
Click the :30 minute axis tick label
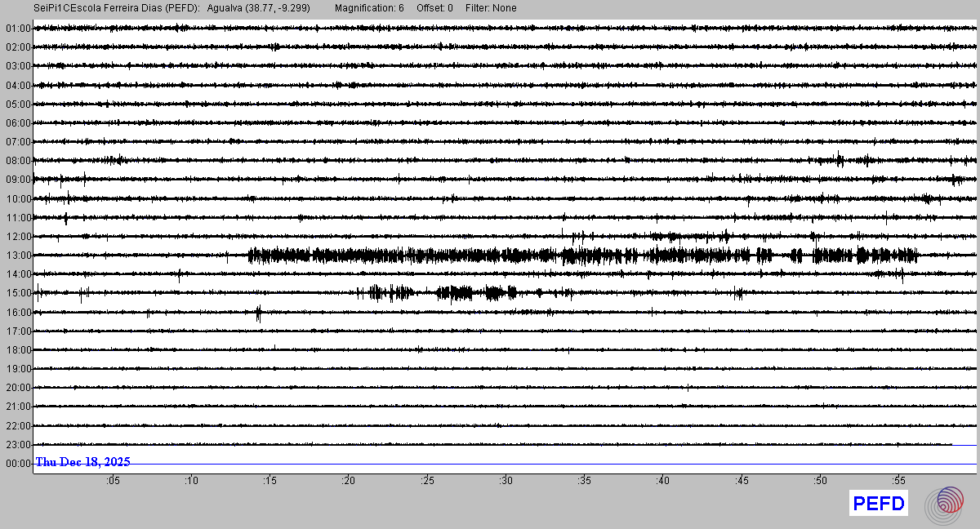(506, 481)
